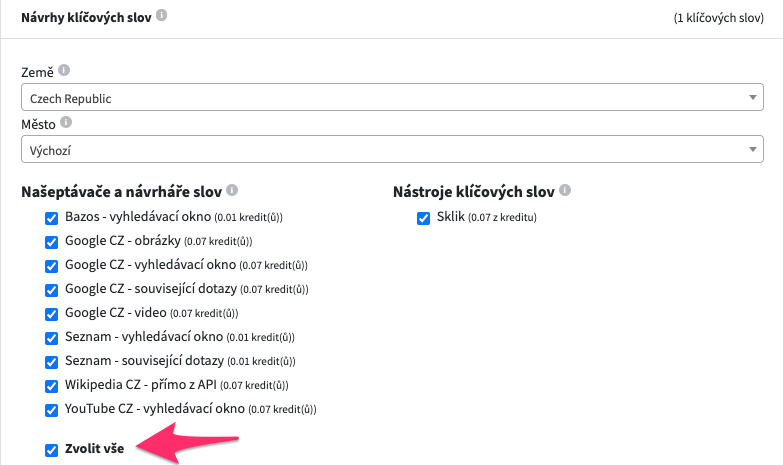Open the Město city dropdown
The image size is (783, 465).
coord(392,149)
